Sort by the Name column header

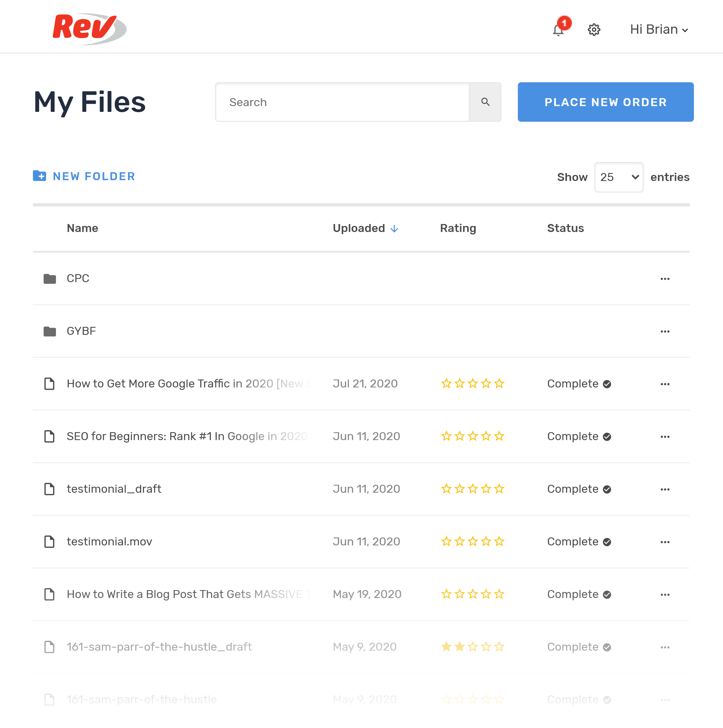(83, 228)
